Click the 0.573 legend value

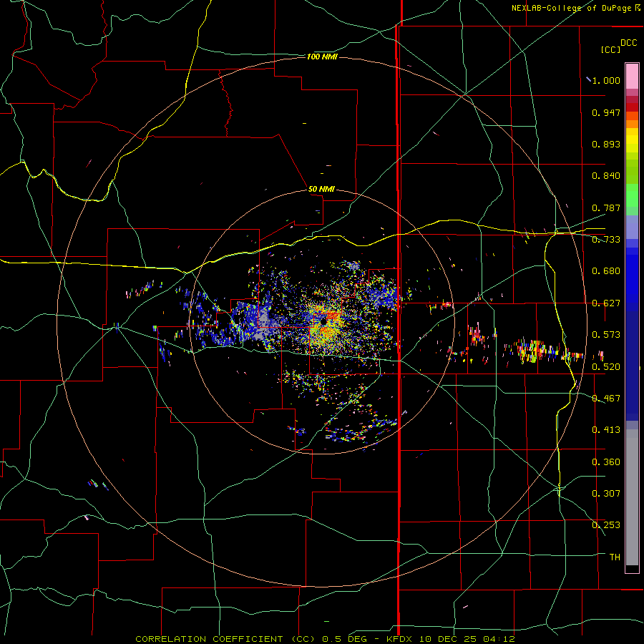[x=606, y=335]
